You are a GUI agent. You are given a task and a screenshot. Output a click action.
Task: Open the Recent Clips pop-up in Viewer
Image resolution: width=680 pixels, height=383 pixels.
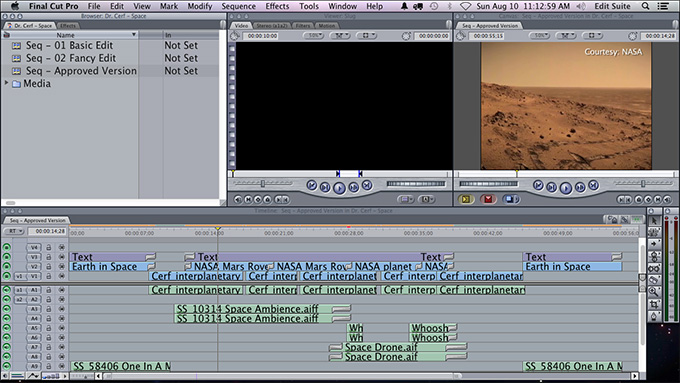tap(405, 199)
